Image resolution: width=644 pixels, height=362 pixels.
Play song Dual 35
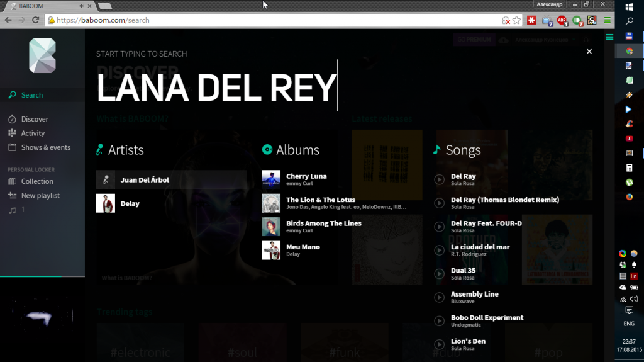tap(439, 274)
